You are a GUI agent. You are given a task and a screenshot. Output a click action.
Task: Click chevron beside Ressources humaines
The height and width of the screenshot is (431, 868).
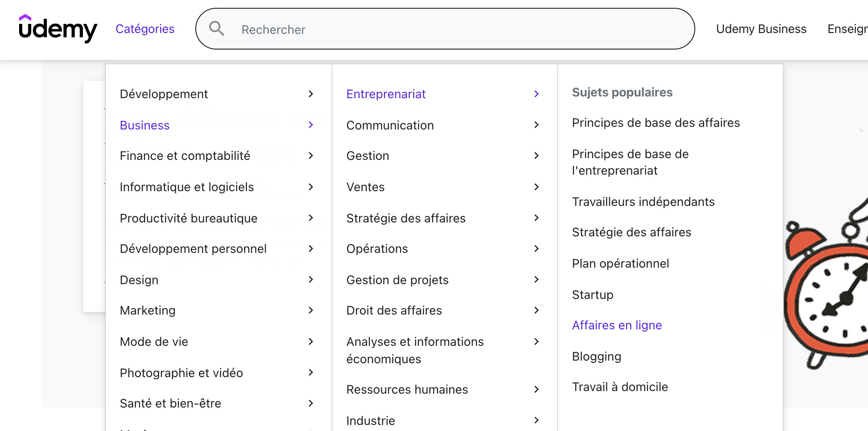536,389
